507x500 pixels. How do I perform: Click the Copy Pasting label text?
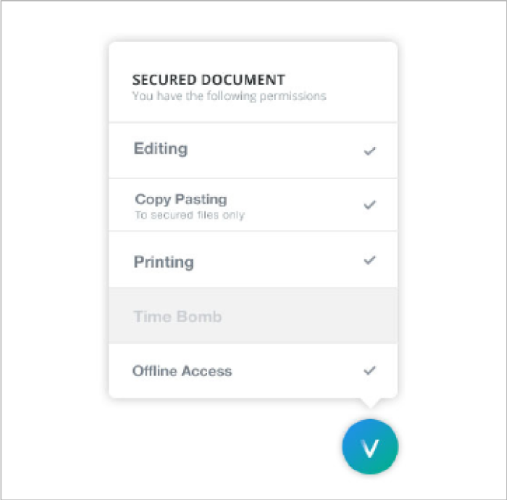tap(181, 199)
